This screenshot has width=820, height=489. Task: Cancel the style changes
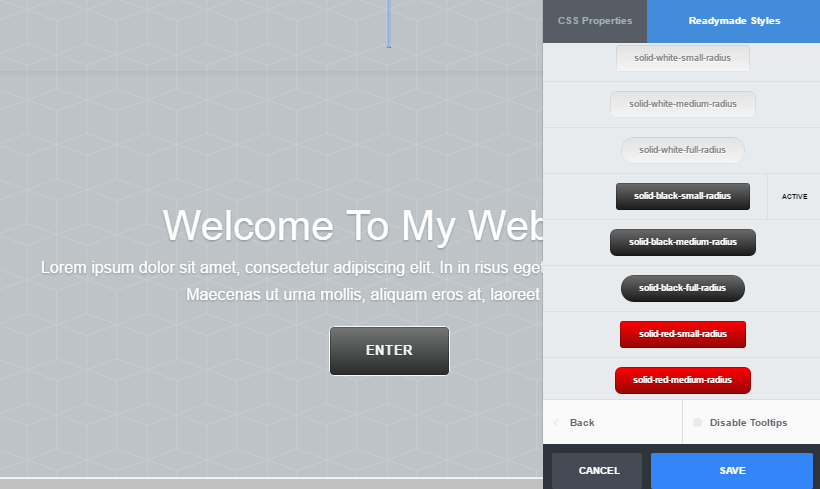point(597,471)
